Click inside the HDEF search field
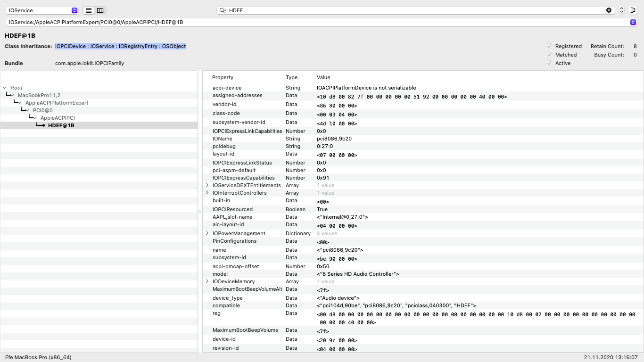The width and height of the screenshot is (644, 362). click(x=415, y=10)
